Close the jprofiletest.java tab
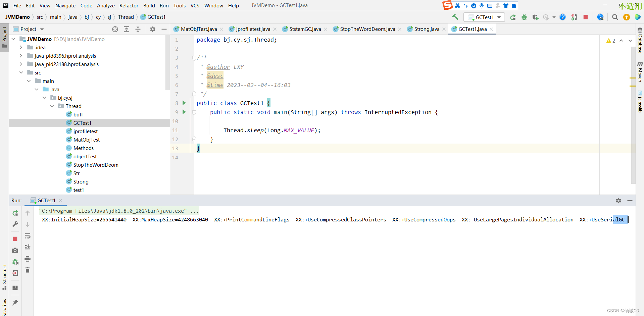Viewport: 644px width, 316px height. [x=275, y=29]
